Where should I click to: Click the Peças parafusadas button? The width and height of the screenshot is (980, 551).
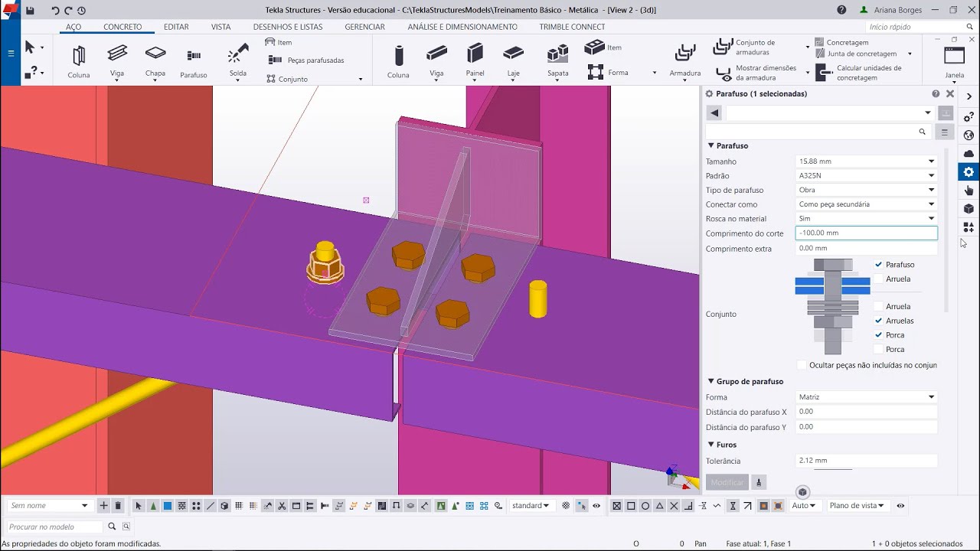pyautogui.click(x=307, y=60)
